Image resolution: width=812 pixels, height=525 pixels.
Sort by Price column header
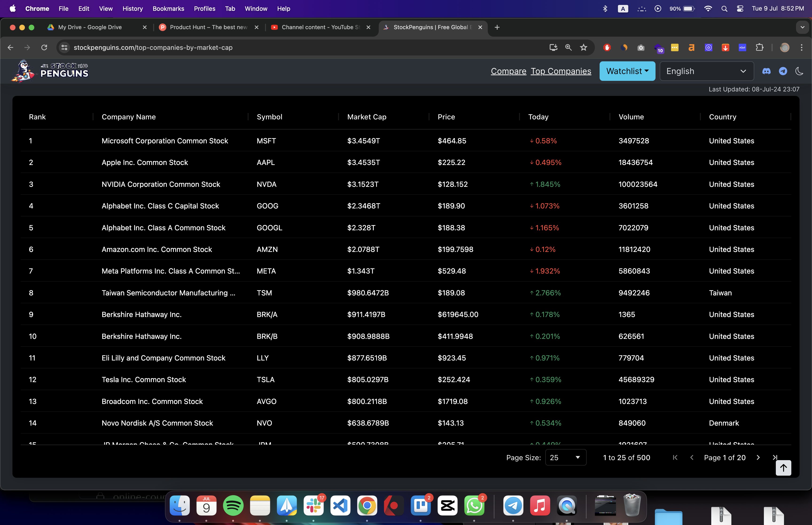click(x=446, y=117)
